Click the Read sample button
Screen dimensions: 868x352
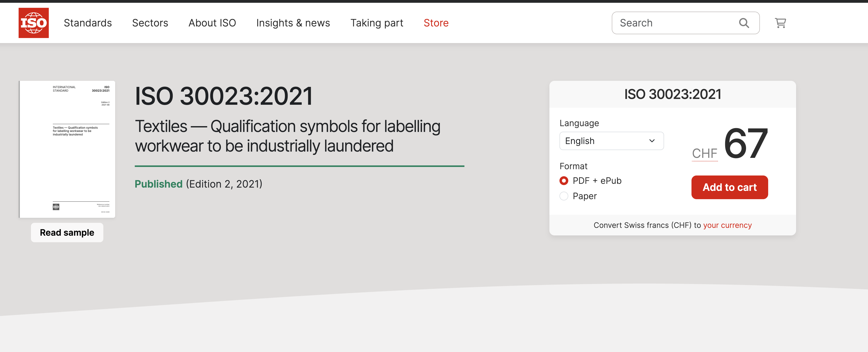click(67, 232)
